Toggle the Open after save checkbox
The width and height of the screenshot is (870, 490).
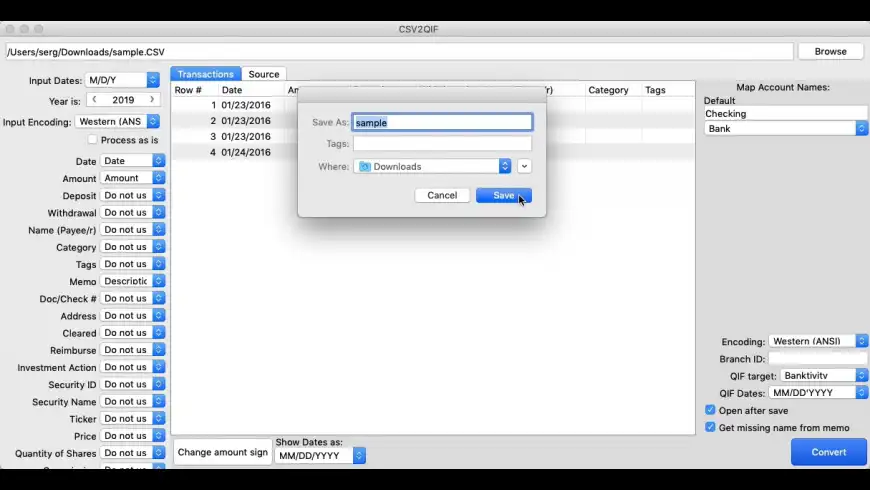pos(710,410)
